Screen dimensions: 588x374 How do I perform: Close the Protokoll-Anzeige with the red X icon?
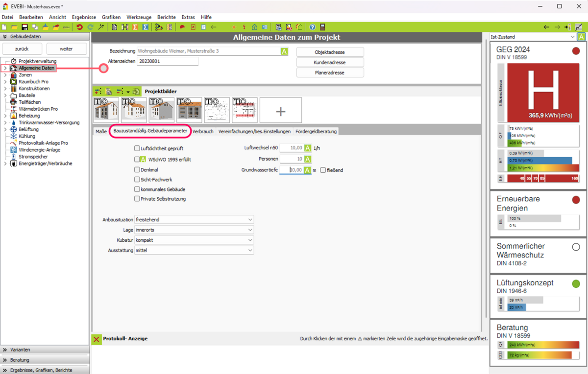pos(97,339)
